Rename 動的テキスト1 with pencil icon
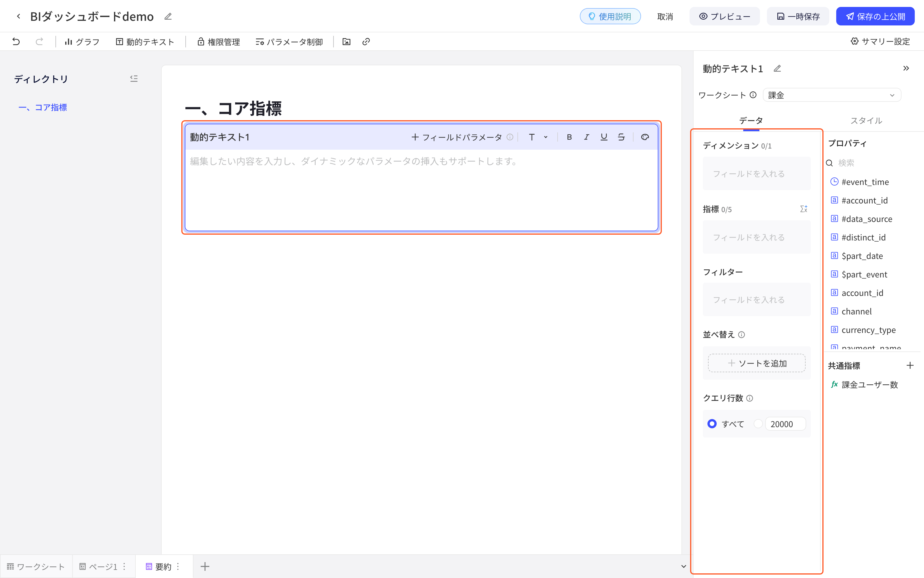924x578 pixels. tap(777, 68)
